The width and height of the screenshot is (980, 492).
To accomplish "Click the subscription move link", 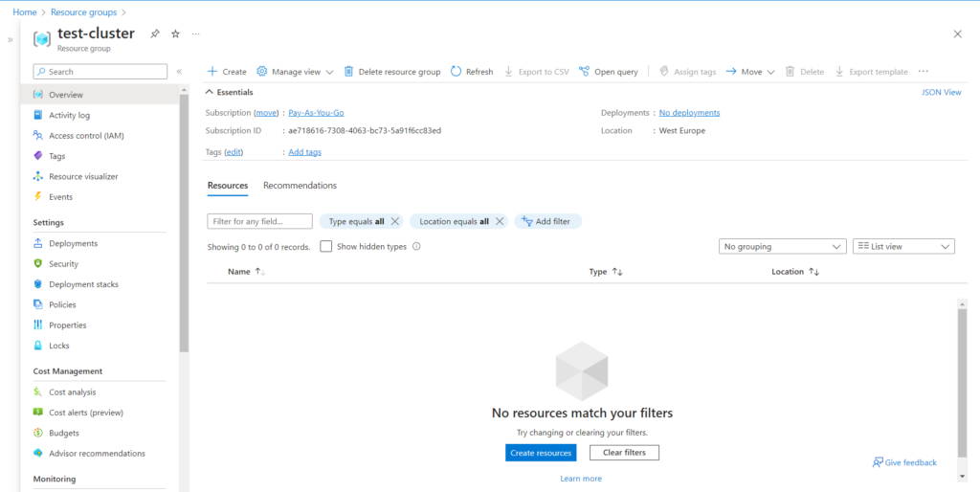I will (x=266, y=113).
